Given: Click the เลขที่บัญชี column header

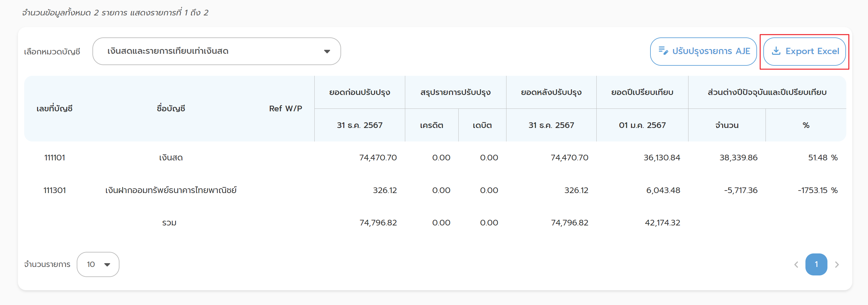Looking at the screenshot, I should coord(55,108).
